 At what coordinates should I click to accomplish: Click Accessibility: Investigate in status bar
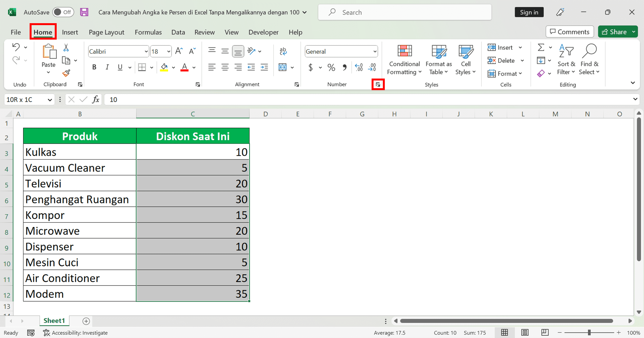tap(75, 333)
